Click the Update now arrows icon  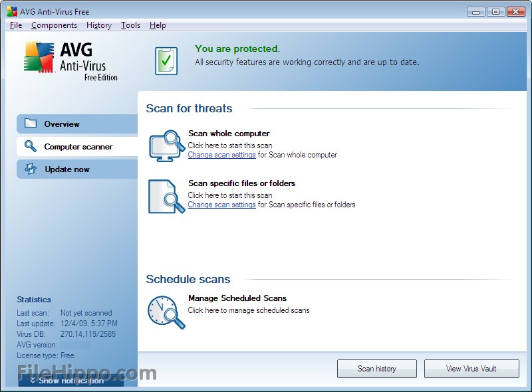tap(31, 169)
